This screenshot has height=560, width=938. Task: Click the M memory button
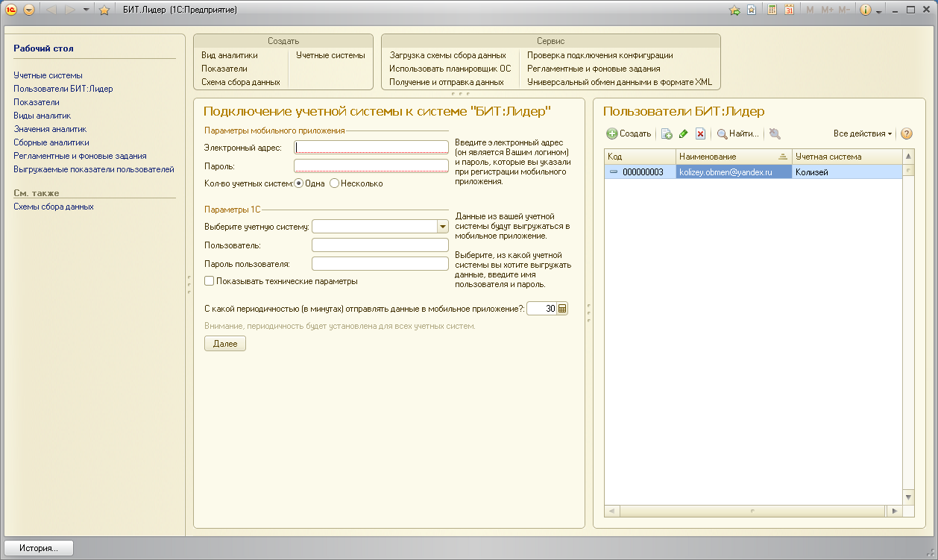point(810,10)
